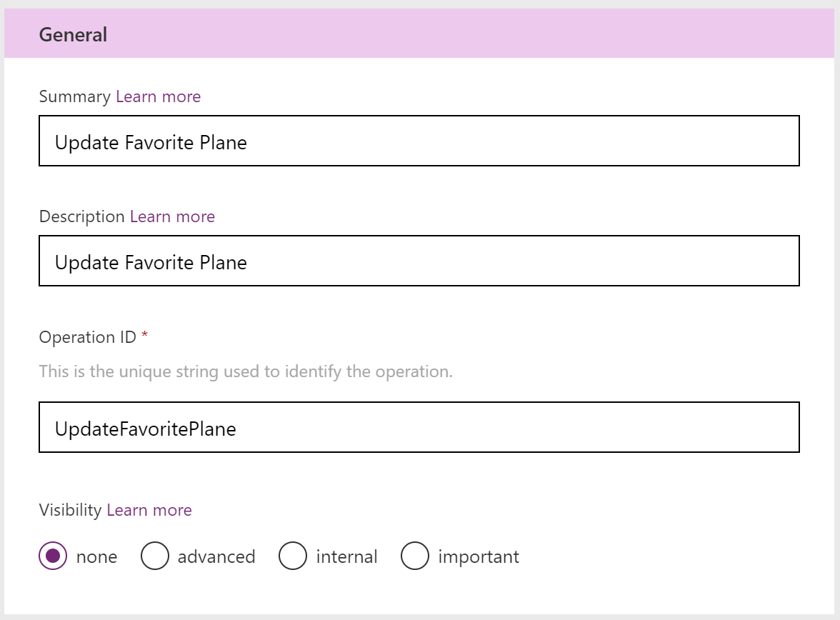Viewport: 840px width, 620px height.
Task: Open "Learn more" next to Description
Action: point(172,216)
